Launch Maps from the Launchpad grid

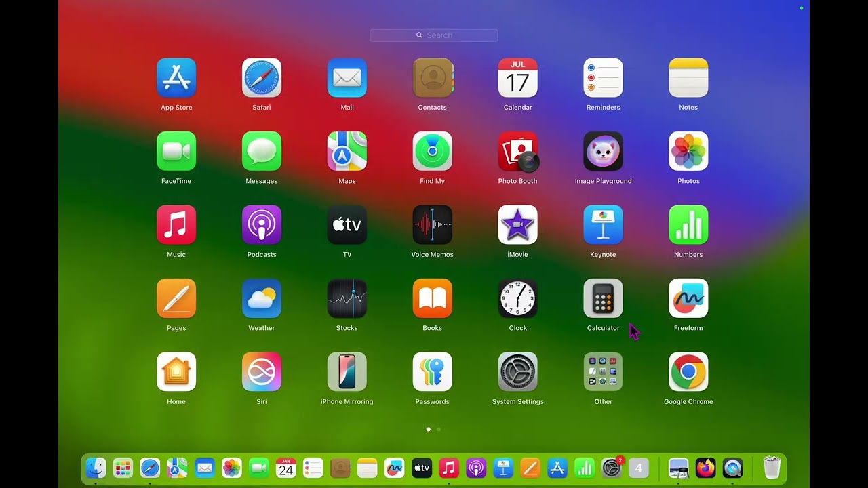pyautogui.click(x=347, y=151)
